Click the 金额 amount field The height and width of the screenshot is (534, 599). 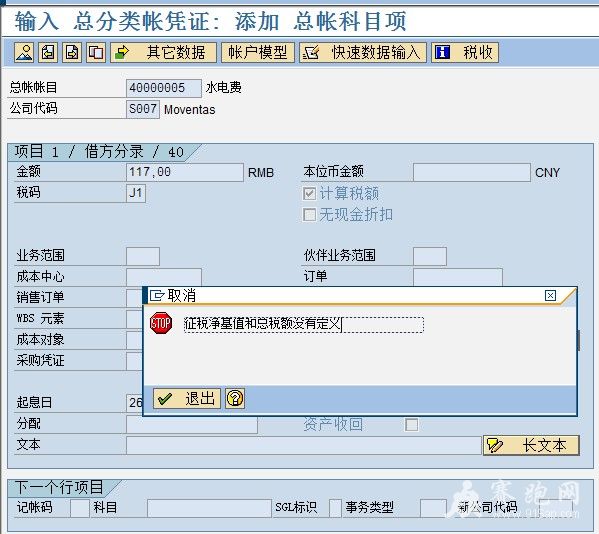pyautogui.click(x=185, y=172)
